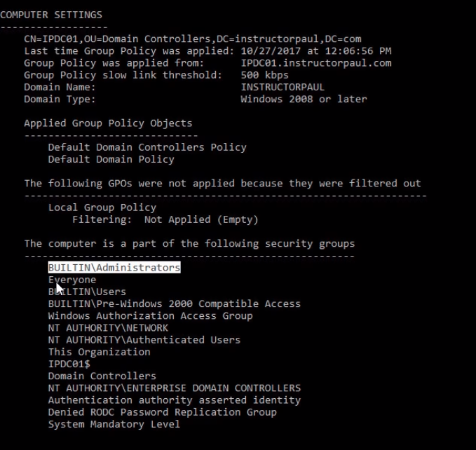This screenshot has height=450, width=476.
Task: Click the Domain Controllers group line
Action: [102, 376]
